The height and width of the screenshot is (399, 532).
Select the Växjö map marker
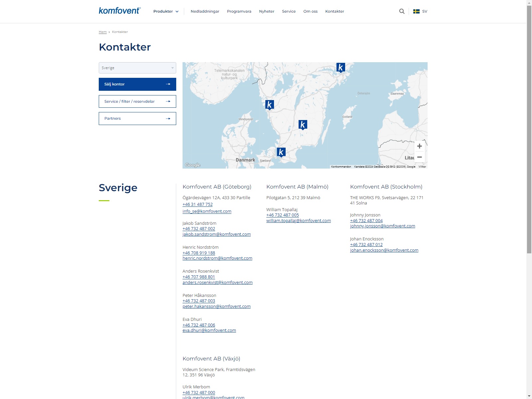point(303,125)
